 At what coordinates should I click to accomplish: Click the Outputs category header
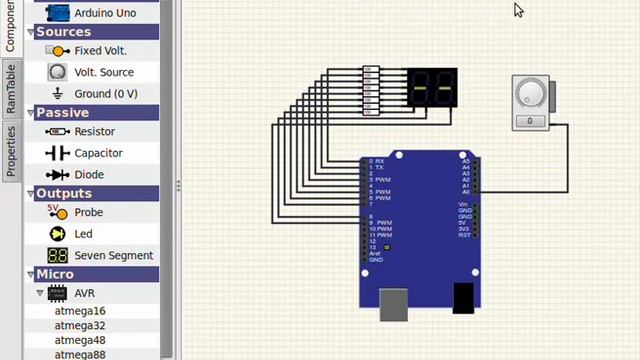pos(96,193)
